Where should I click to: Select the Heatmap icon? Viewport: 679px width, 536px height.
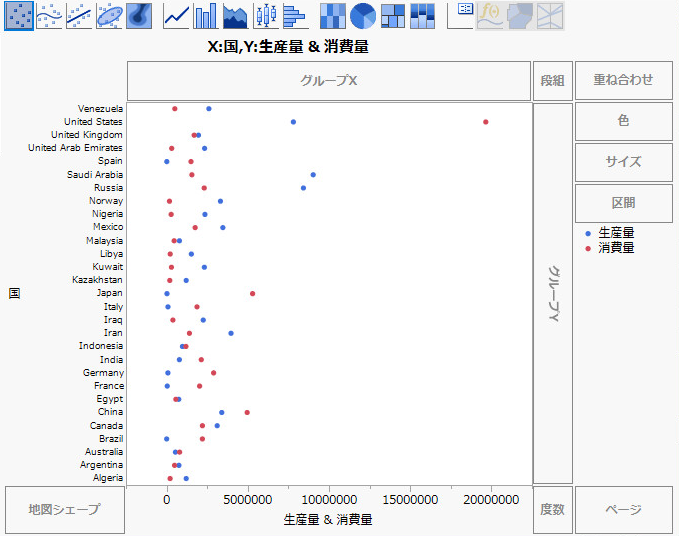(333, 15)
